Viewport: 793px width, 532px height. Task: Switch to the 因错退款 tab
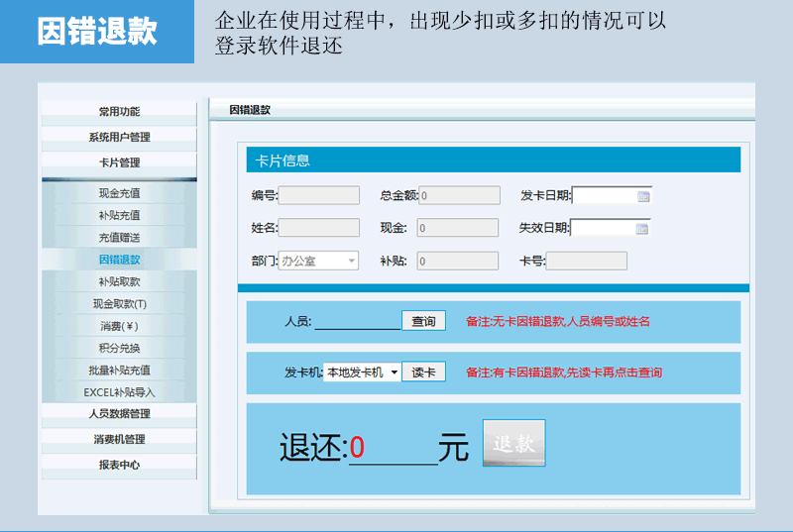pos(250,110)
